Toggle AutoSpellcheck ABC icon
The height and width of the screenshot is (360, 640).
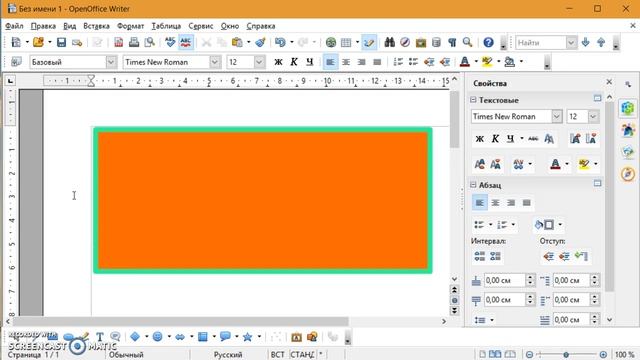click(186, 42)
